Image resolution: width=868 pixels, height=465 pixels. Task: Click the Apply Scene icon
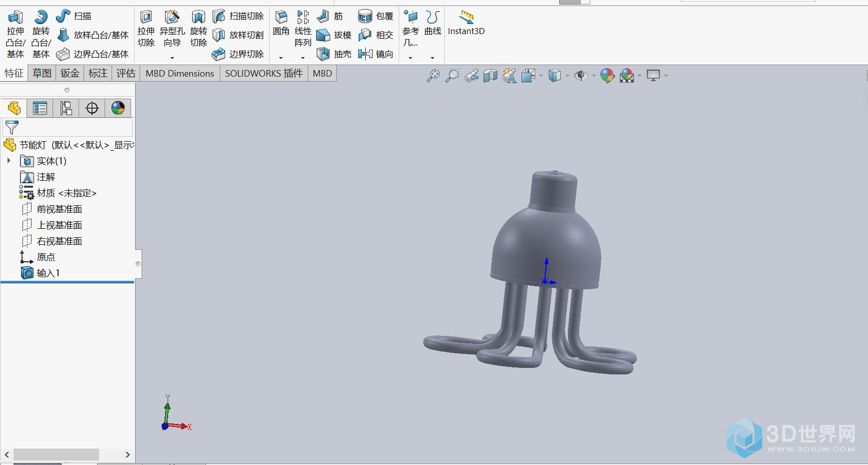pos(627,76)
